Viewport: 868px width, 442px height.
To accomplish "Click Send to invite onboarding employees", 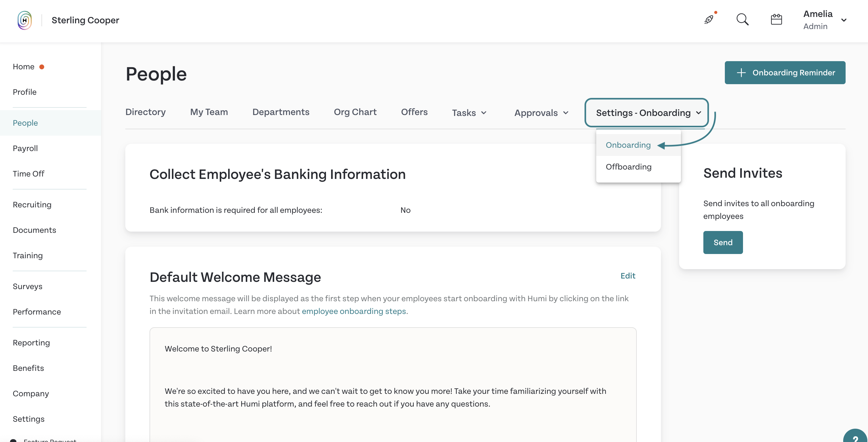I will pos(723,242).
